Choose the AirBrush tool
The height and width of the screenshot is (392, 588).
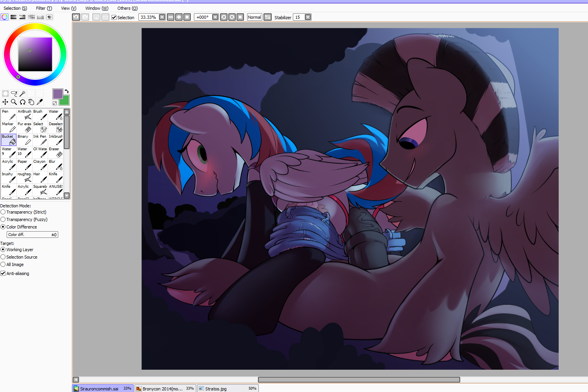coord(24,115)
